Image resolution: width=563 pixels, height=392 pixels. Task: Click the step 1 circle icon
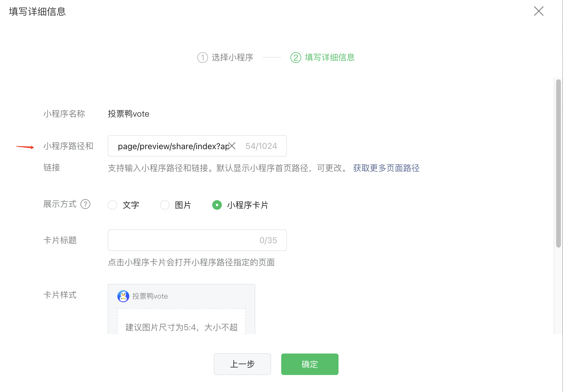coord(202,58)
